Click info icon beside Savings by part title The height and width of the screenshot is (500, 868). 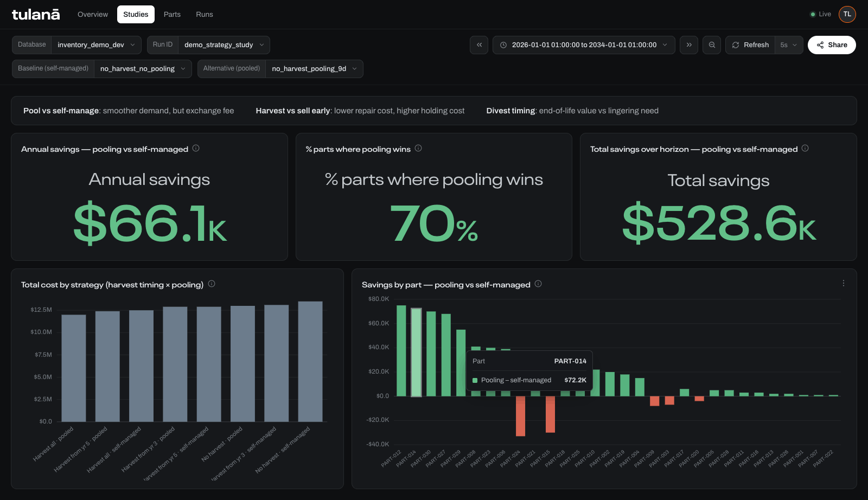[x=538, y=284]
